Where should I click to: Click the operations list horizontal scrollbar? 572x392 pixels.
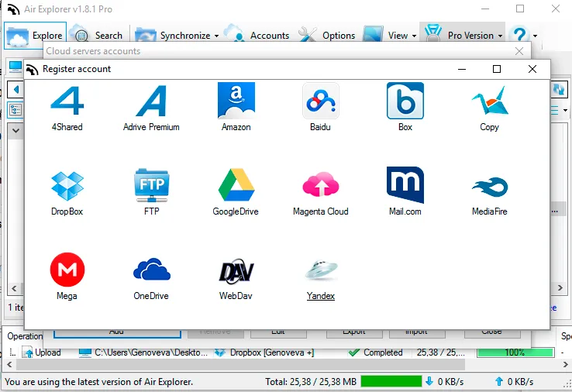pyautogui.click(x=240, y=364)
